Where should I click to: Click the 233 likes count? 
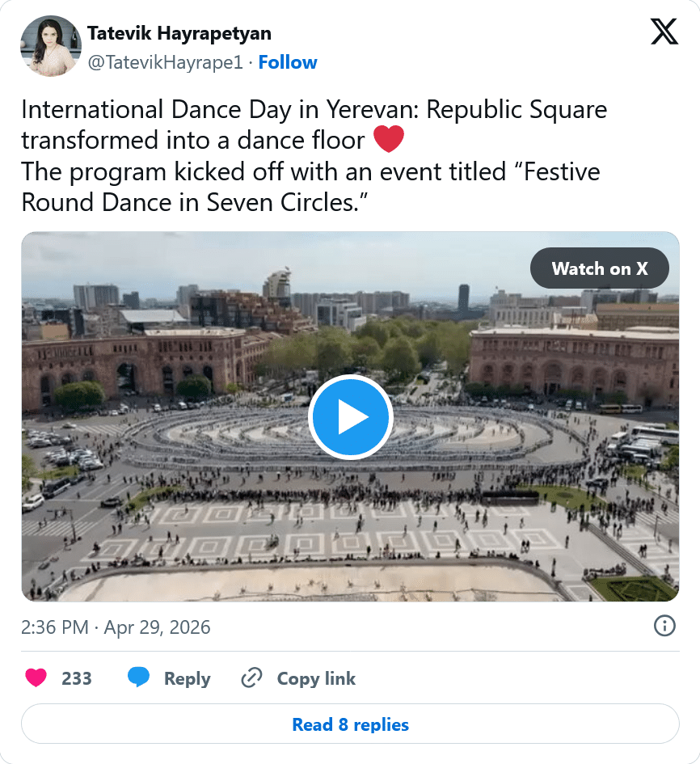tap(77, 678)
